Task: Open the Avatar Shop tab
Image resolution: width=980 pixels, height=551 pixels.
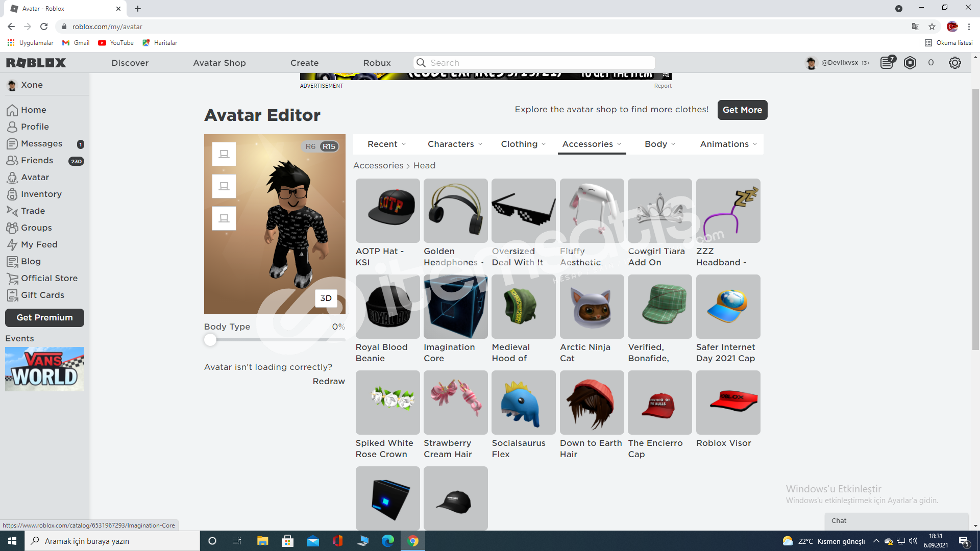Action: pyautogui.click(x=219, y=63)
